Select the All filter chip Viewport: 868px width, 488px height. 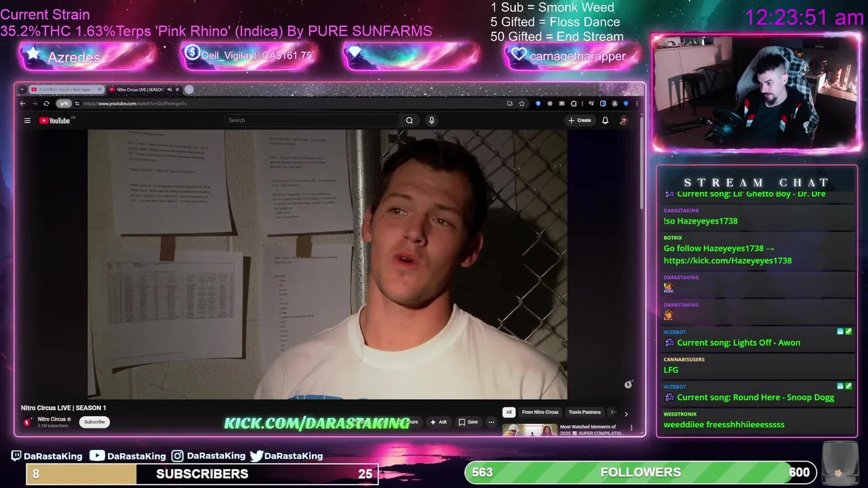click(509, 412)
